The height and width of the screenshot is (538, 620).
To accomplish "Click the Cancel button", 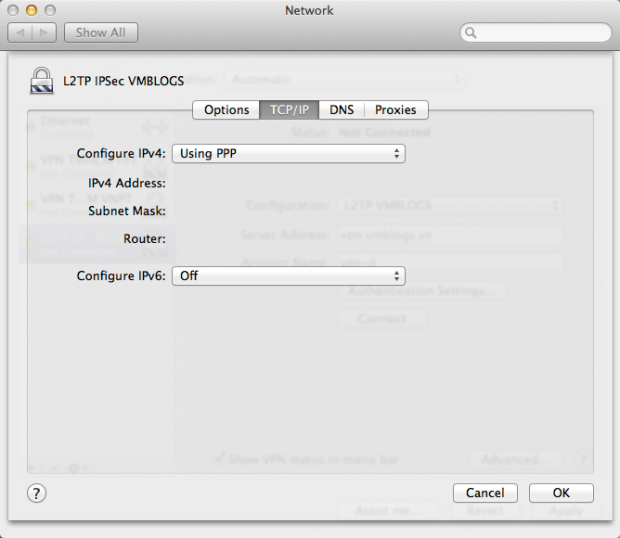I will 485,493.
